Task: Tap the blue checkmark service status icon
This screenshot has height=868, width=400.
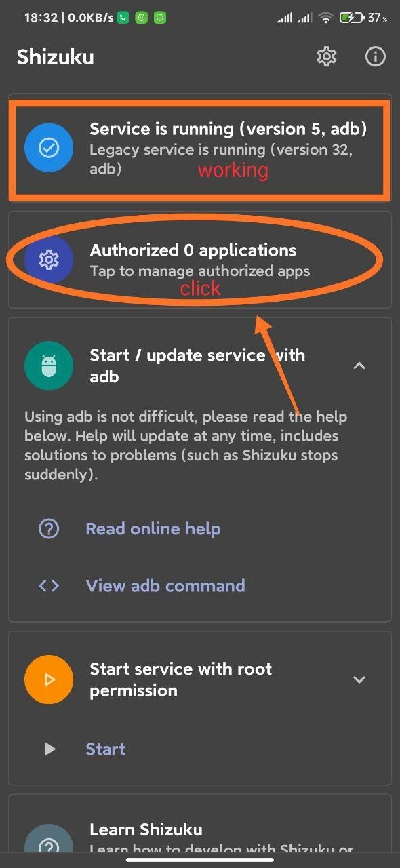Action: (x=49, y=149)
